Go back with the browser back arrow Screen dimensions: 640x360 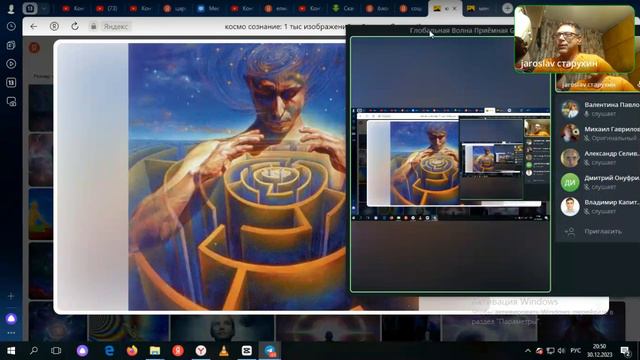pos(34,27)
